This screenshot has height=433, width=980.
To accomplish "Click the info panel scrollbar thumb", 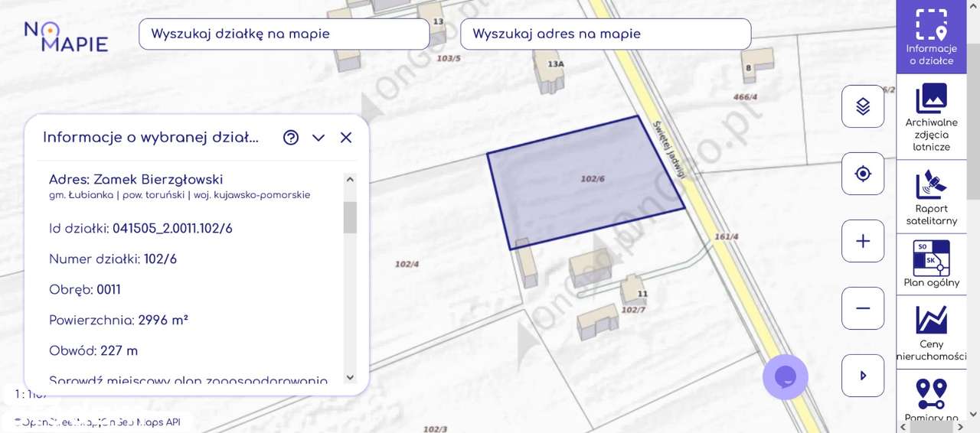I will click(350, 217).
